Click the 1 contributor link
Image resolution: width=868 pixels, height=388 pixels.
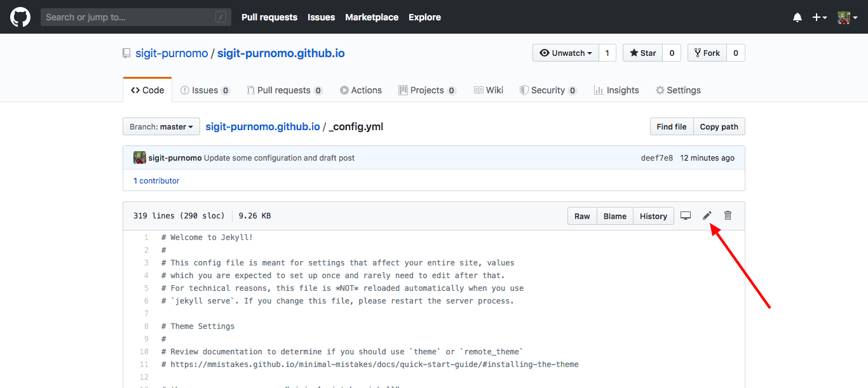tap(156, 180)
